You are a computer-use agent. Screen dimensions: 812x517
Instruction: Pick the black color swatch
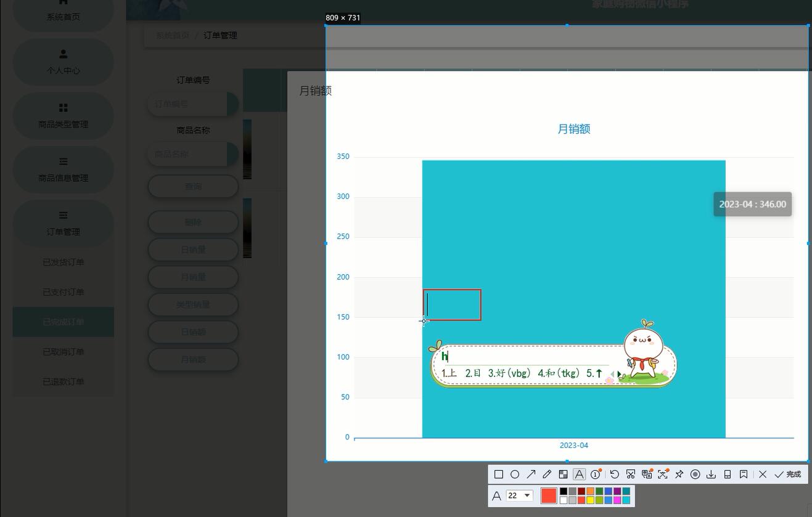tap(564, 491)
